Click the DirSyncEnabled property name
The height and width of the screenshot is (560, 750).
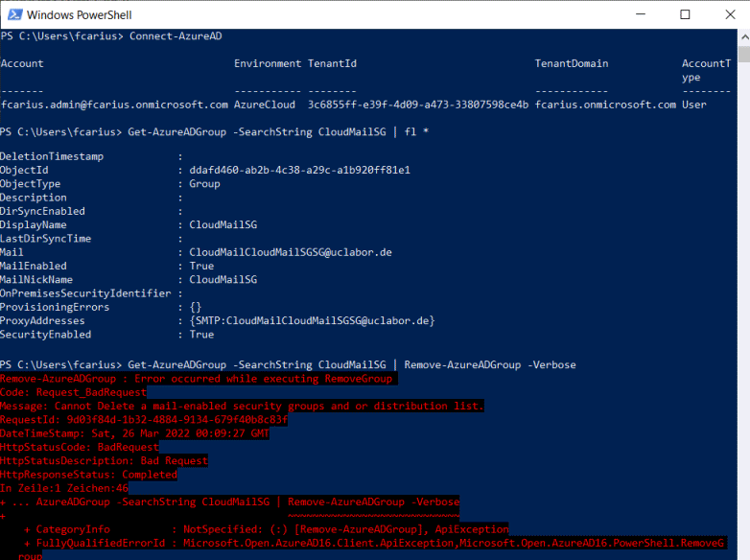42,211
